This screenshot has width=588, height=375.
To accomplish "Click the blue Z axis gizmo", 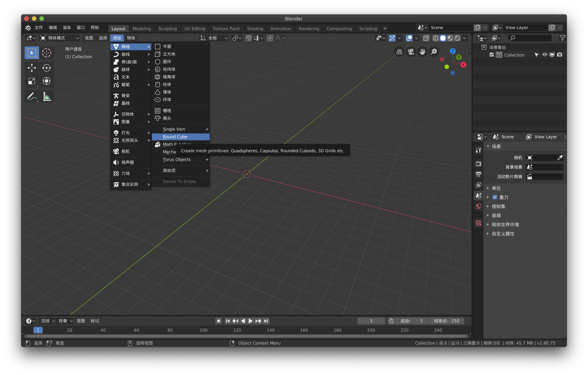I will (453, 51).
